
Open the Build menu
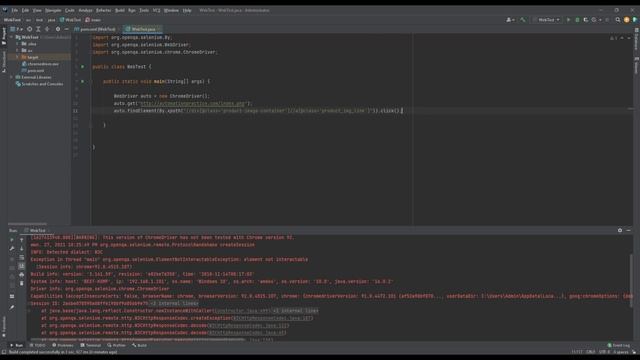point(120,10)
